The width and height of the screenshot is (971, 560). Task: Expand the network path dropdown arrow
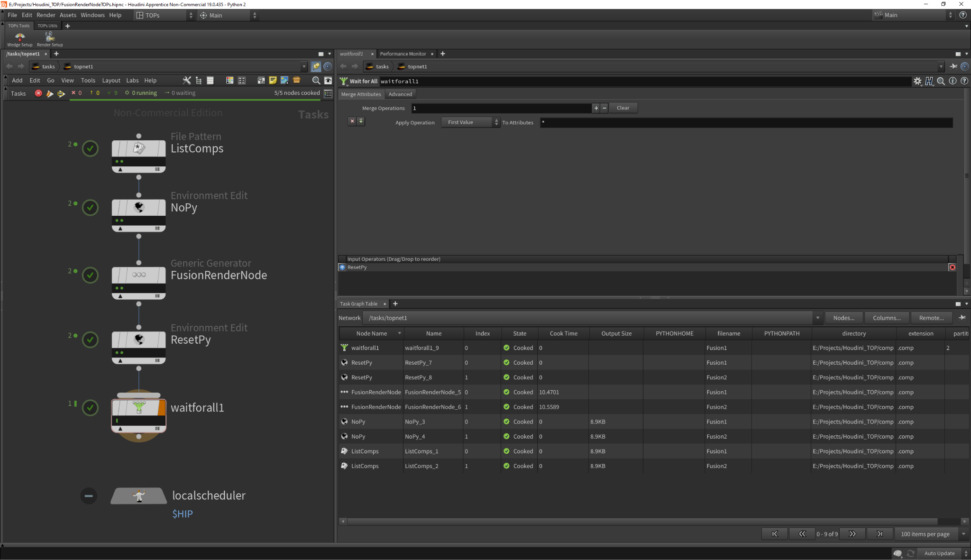tap(304, 66)
